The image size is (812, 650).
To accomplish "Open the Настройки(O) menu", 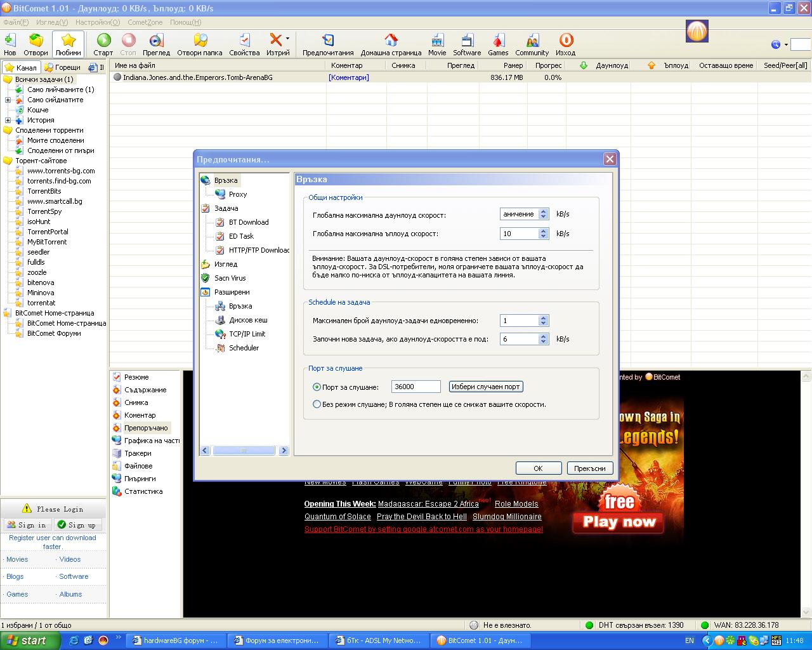I will pyautogui.click(x=98, y=22).
